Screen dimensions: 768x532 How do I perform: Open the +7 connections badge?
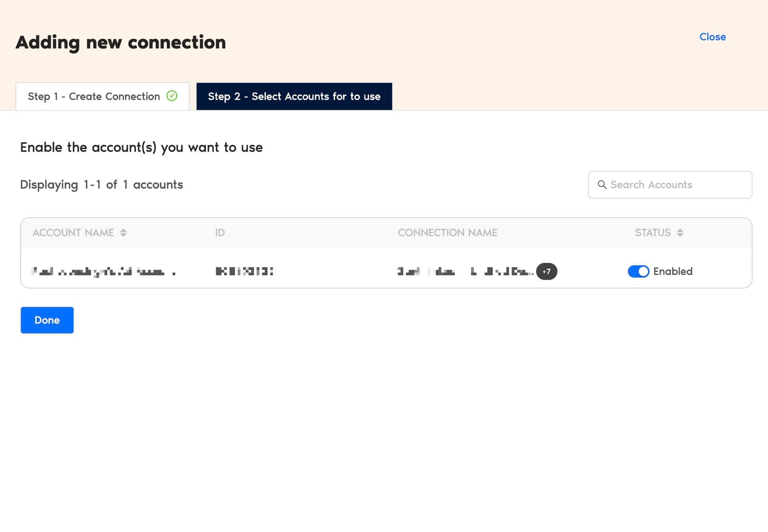pyautogui.click(x=546, y=271)
